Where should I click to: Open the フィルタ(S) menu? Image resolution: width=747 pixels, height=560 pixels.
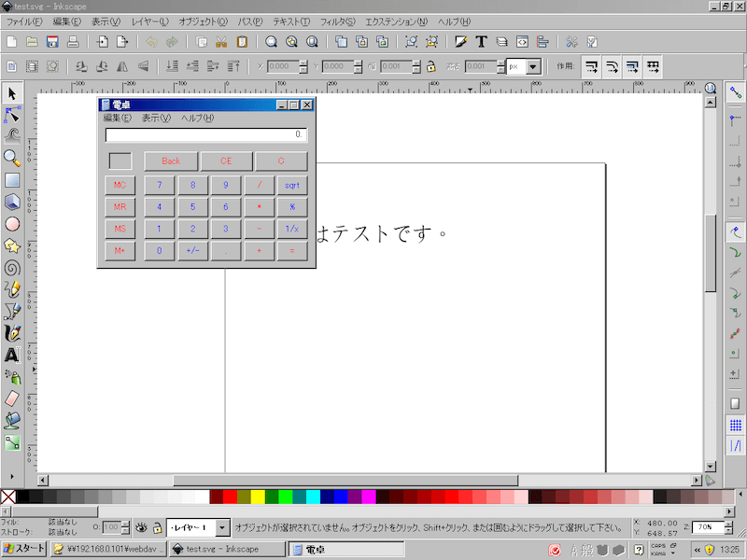pos(337,21)
